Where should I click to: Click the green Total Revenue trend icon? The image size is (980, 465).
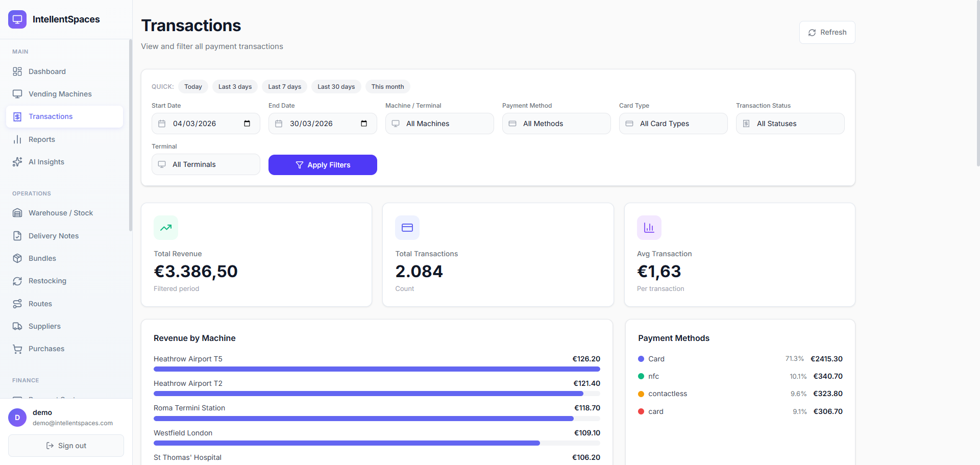(166, 228)
